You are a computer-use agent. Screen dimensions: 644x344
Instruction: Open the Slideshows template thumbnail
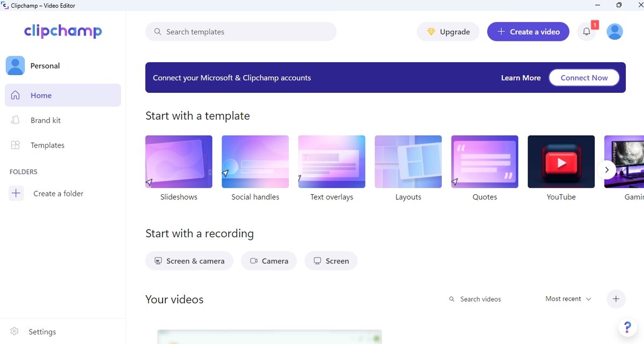pyautogui.click(x=179, y=162)
